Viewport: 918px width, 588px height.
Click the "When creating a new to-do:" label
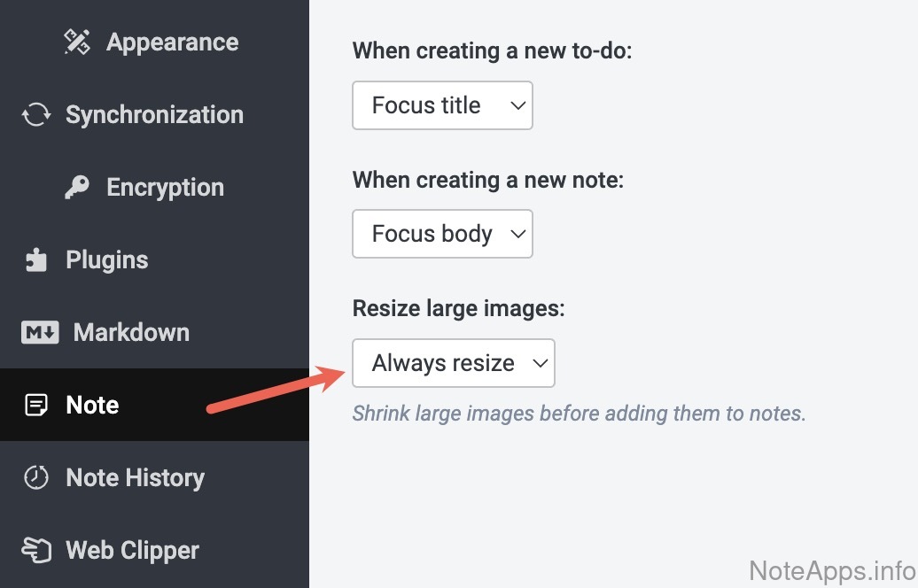coord(492,50)
